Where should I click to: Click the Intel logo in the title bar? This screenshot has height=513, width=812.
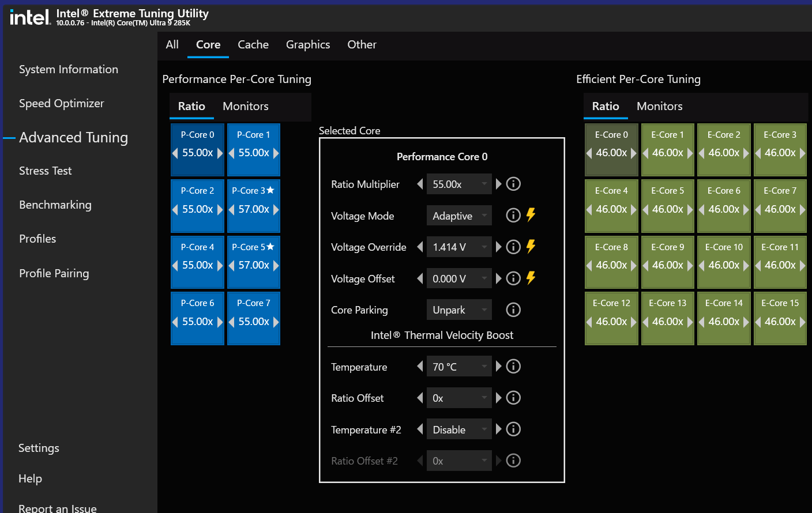(x=30, y=17)
